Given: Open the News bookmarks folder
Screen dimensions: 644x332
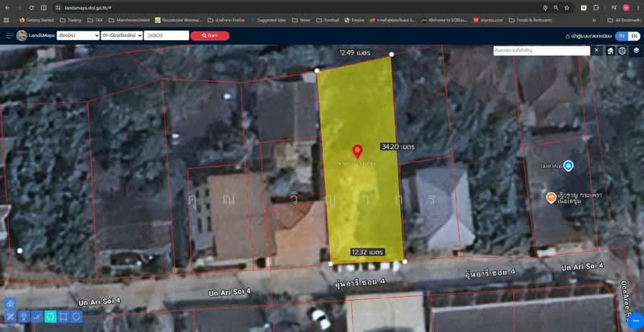Looking at the screenshot, I should tap(301, 20).
